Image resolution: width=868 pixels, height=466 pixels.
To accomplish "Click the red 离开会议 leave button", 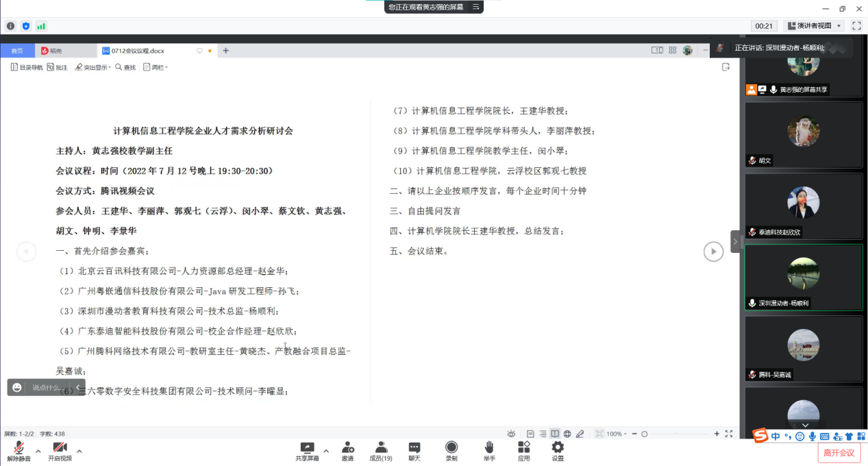I will pos(839,452).
